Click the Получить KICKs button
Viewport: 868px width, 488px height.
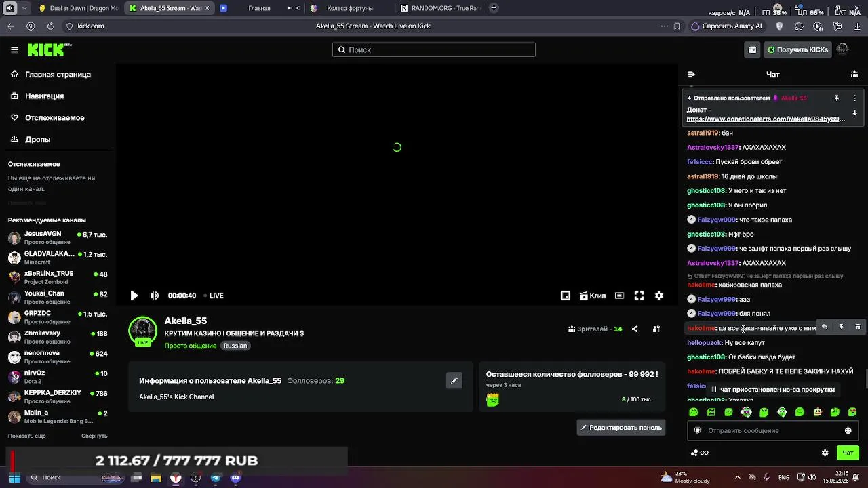tap(797, 49)
